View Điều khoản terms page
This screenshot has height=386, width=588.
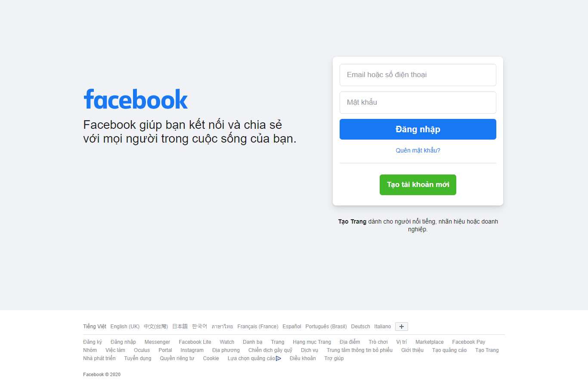(303, 358)
